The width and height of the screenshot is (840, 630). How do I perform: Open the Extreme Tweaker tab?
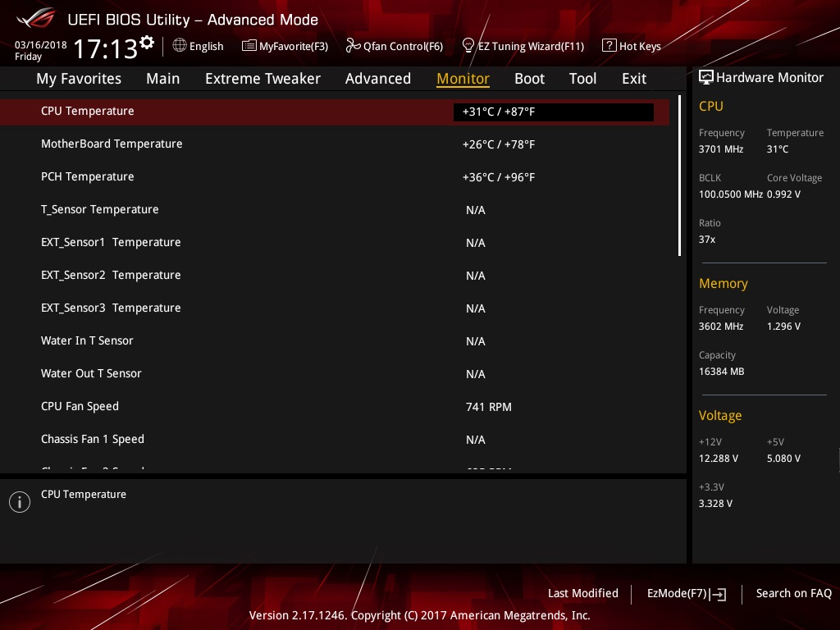tap(262, 79)
